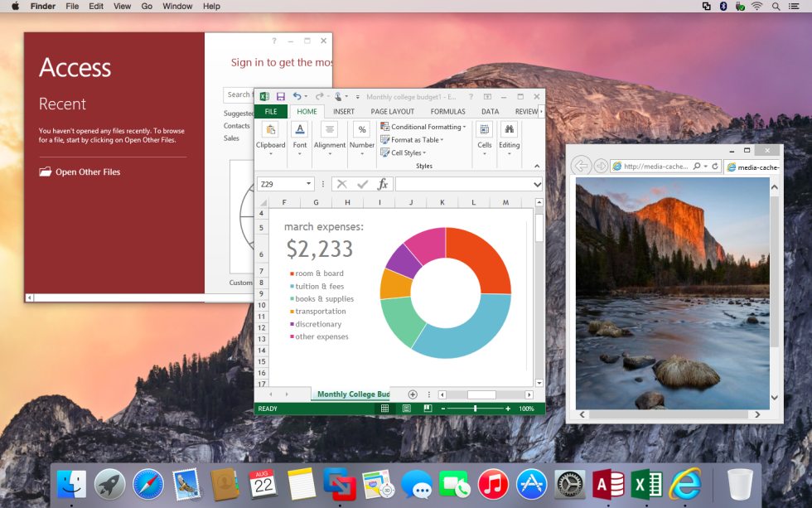Switch to the INSERT ribbon tab
This screenshot has width=812, height=508.
pos(344,111)
